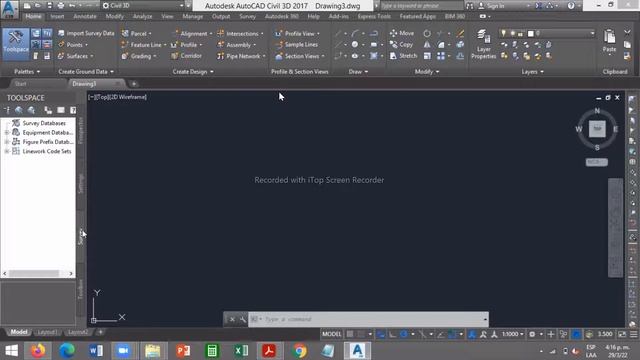Open the Corridor creation tool
640x360 pixels.
[x=186, y=56]
